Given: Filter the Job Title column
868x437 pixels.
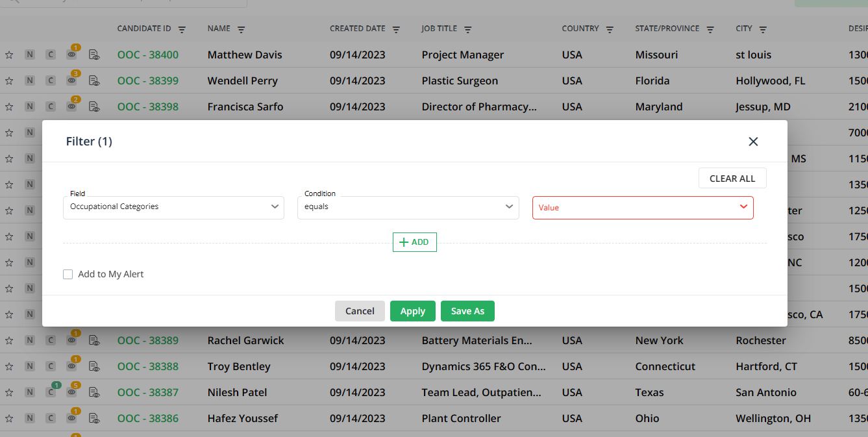Looking at the screenshot, I should point(468,29).
